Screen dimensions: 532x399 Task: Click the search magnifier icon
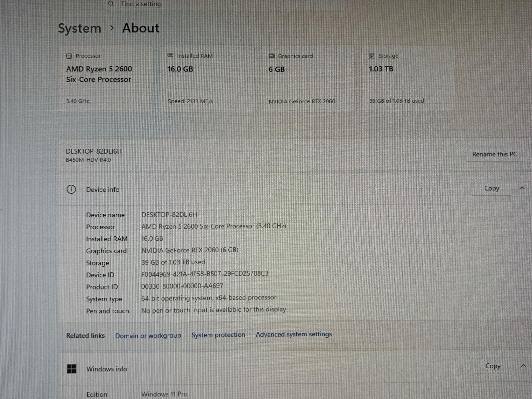(111, 4)
